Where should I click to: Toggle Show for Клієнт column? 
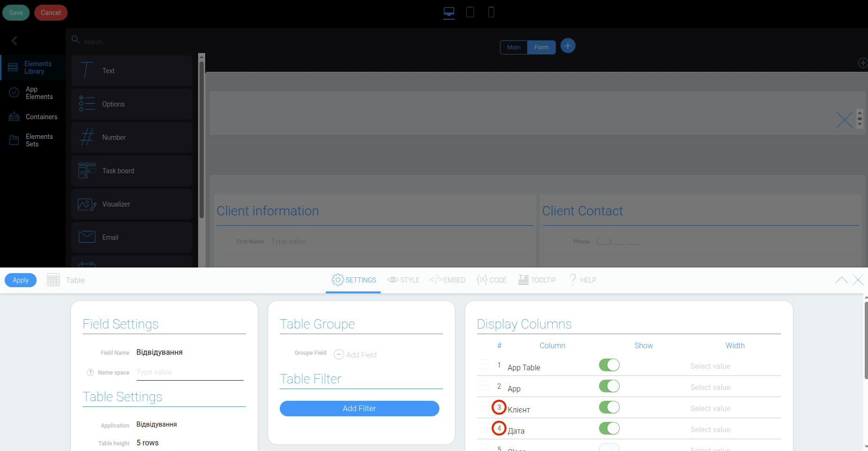coord(609,407)
